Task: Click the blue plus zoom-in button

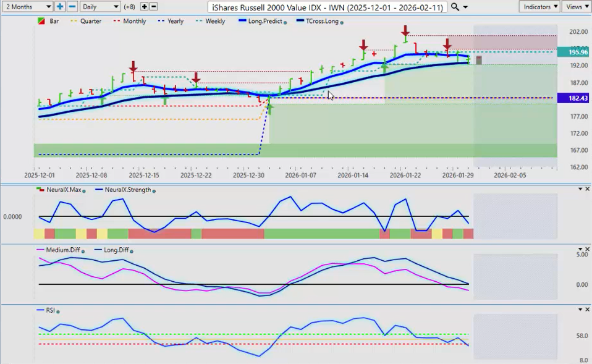Action: pyautogui.click(x=60, y=6)
